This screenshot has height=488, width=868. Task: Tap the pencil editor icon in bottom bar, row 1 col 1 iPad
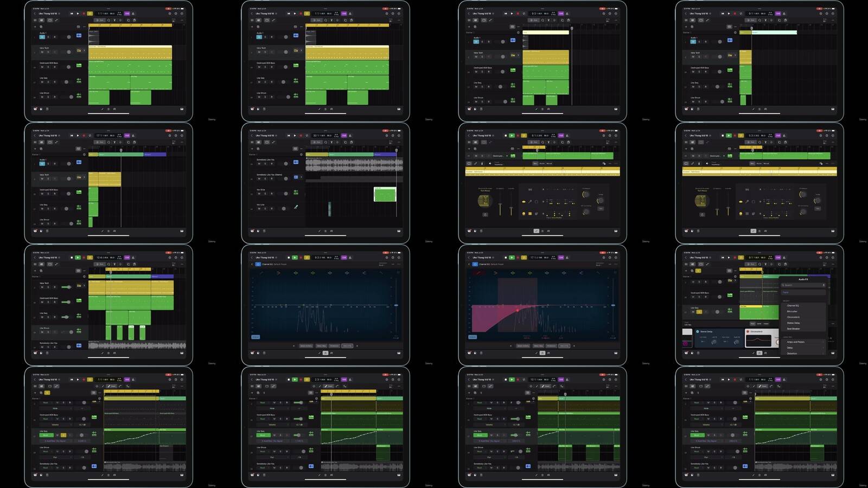pos(102,109)
